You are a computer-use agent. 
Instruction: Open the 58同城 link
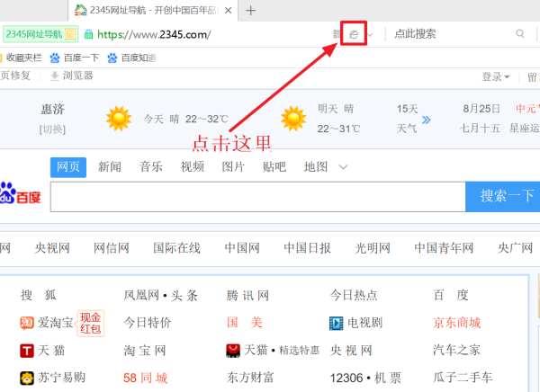coord(145,378)
